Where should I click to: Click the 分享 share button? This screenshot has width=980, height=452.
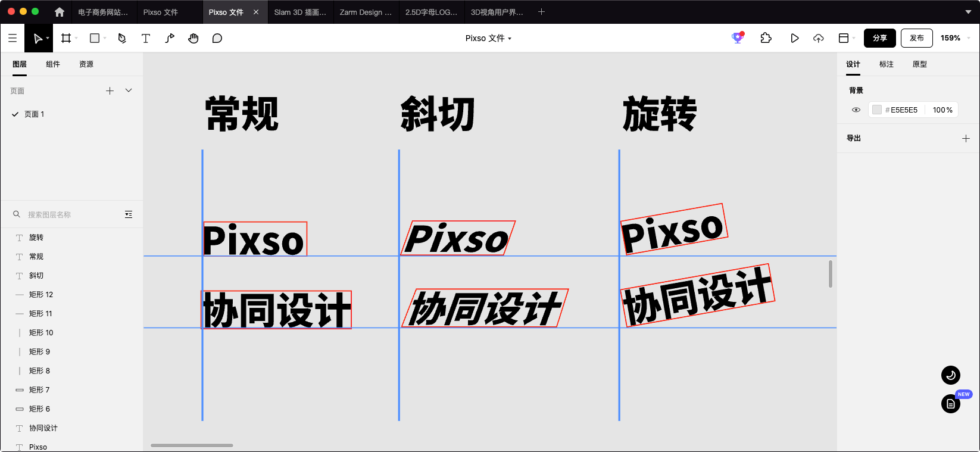point(880,38)
